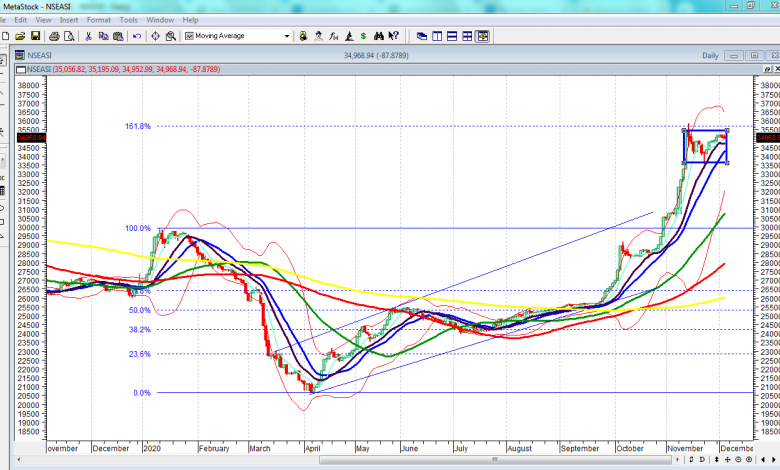Open the Print Preview icon
The width and height of the screenshot is (780, 470).
[x=69, y=36]
